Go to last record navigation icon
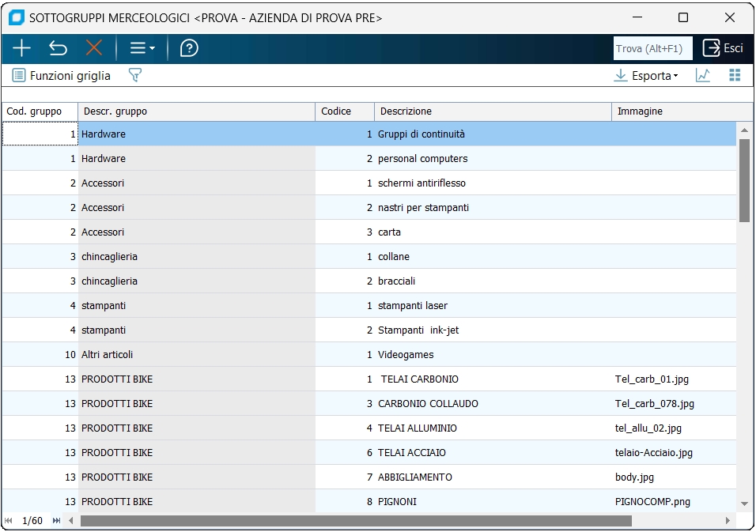 [56, 520]
